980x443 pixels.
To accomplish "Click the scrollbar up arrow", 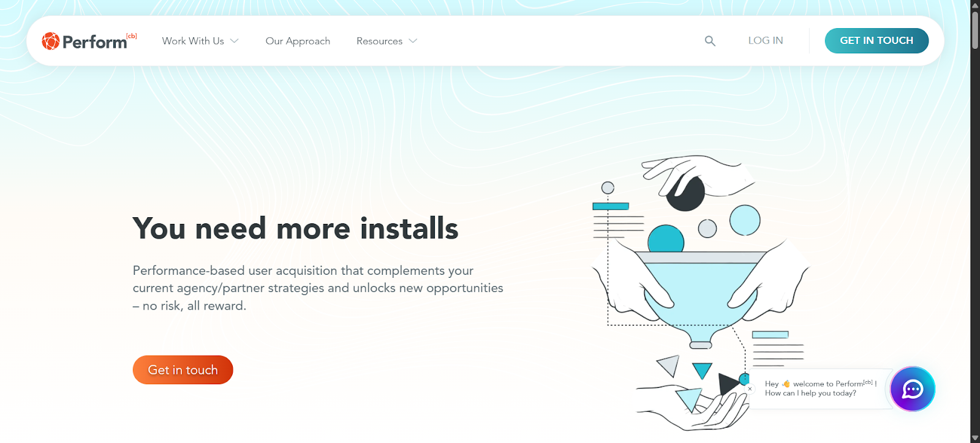I will point(975,6).
